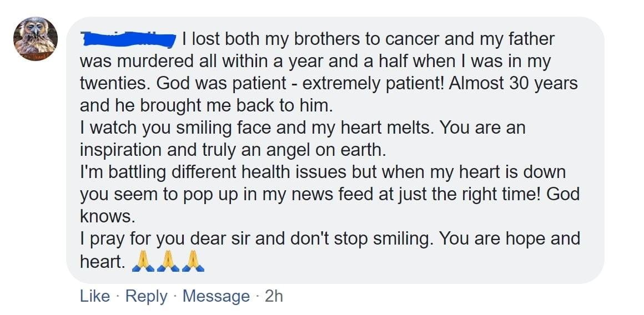
Task: Click the first praying hands emoji
Action: point(142,261)
